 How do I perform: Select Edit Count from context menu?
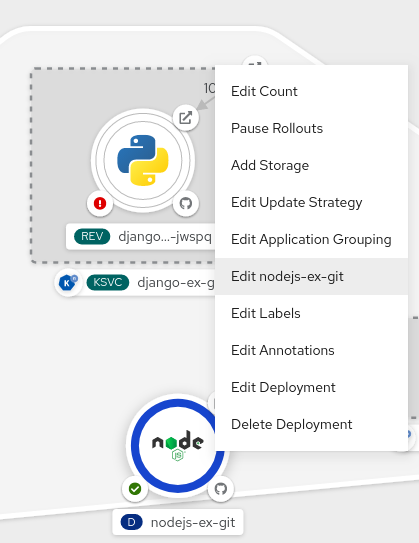(311, 91)
